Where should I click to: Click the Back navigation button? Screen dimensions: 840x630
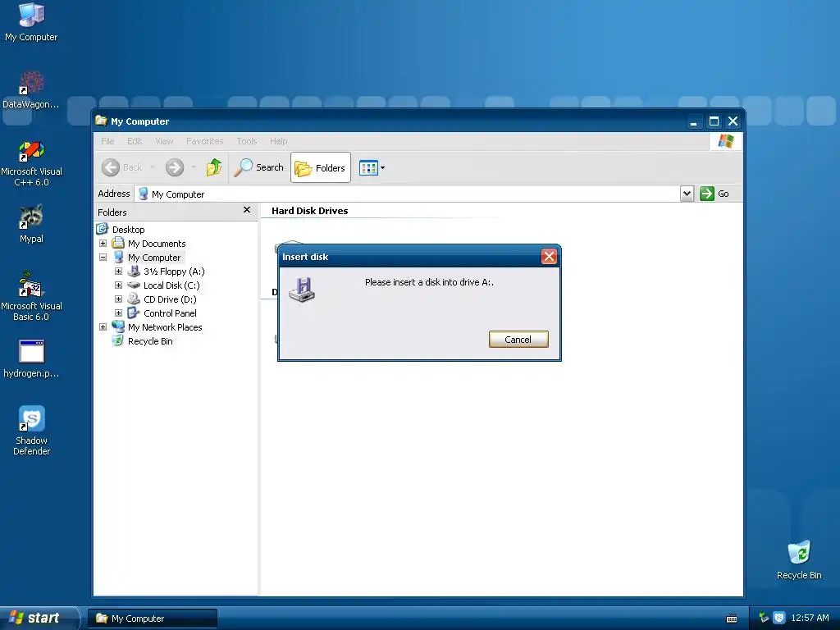coord(121,167)
